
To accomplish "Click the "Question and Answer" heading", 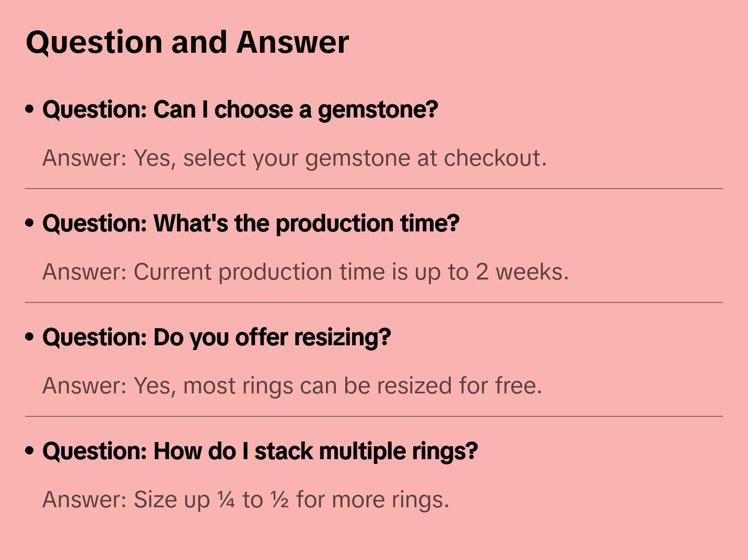I will pos(187,42).
